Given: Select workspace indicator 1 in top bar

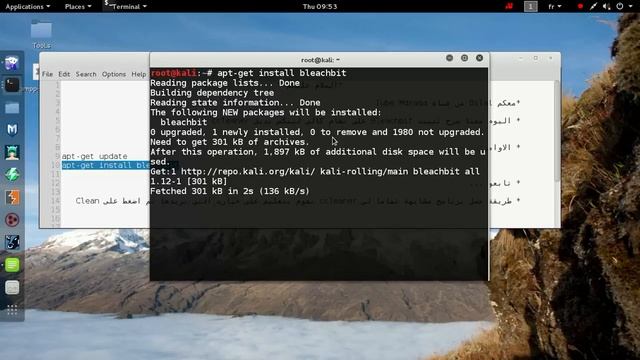Looking at the screenshot, I should 531,6.
